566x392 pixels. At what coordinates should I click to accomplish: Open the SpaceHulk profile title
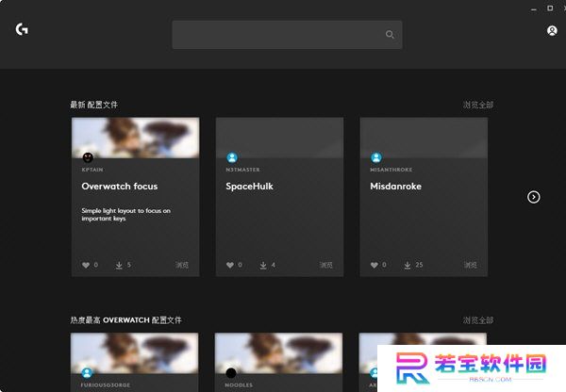[x=249, y=186]
